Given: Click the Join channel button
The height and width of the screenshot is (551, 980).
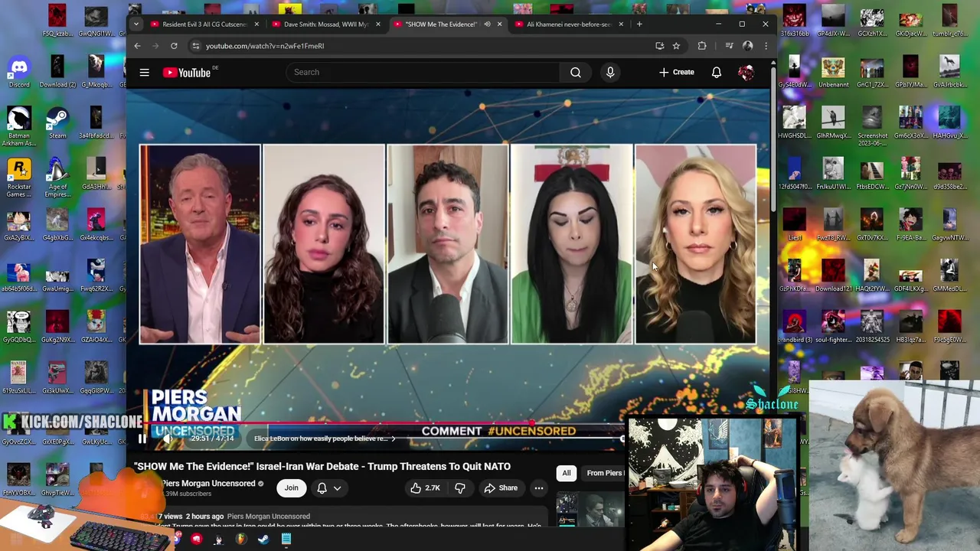Looking at the screenshot, I should 292,488.
